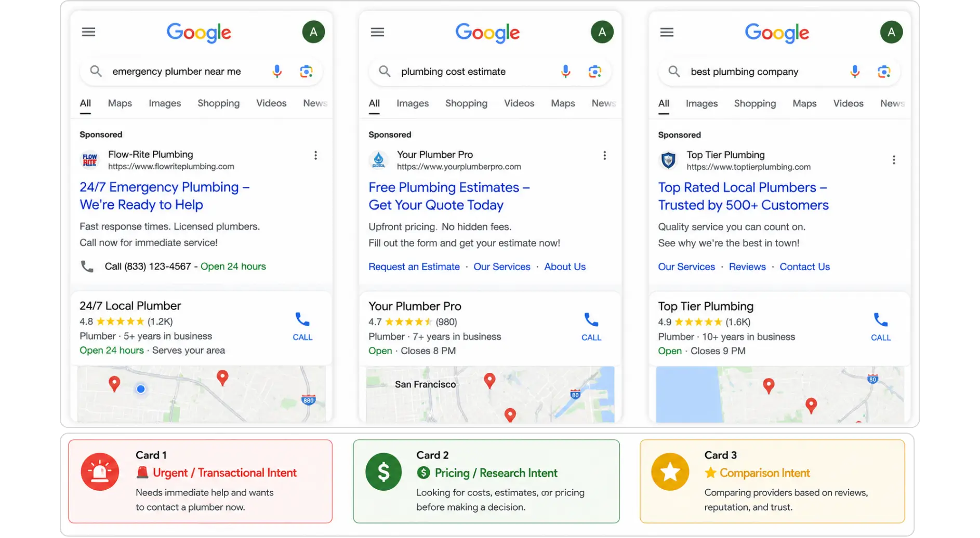Call (833) 123-4567 from Flow-Rite ad
Viewport: 980px width, 538px height.
click(148, 266)
